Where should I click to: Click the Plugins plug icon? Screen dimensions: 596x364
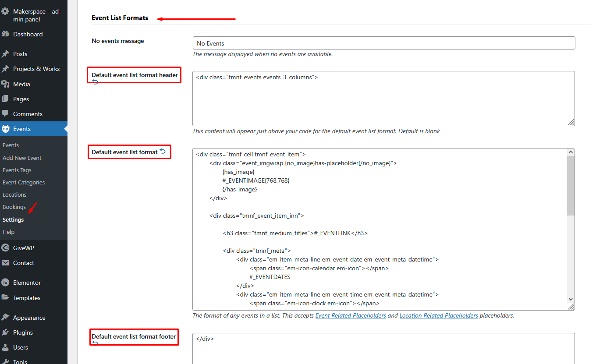tap(5, 332)
